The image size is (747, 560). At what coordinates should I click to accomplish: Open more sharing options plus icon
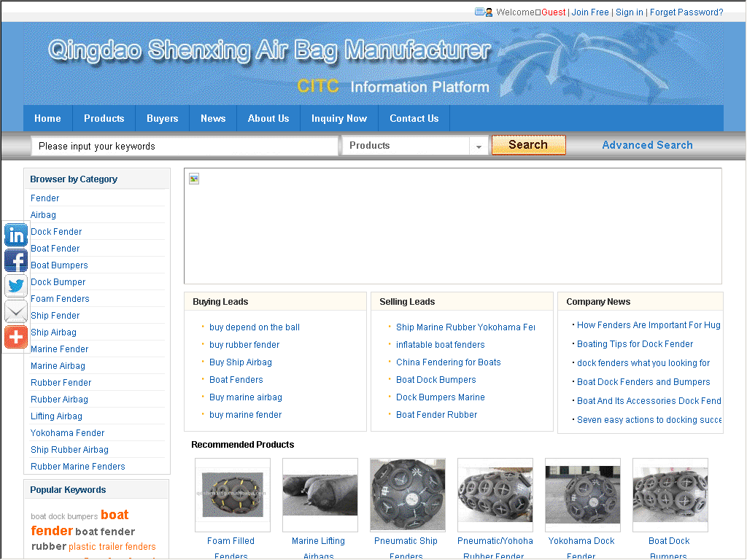click(x=16, y=337)
